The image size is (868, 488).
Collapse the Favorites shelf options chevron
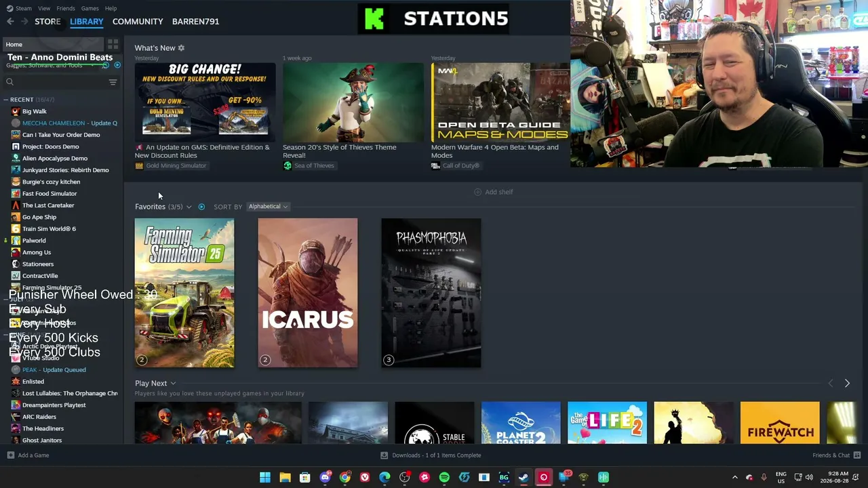(189, 207)
